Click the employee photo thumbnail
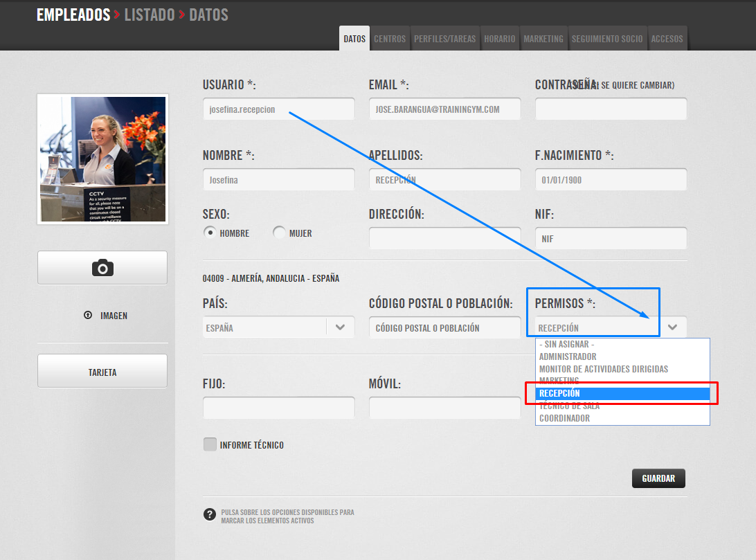Image resolution: width=756 pixels, height=560 pixels. (x=103, y=159)
